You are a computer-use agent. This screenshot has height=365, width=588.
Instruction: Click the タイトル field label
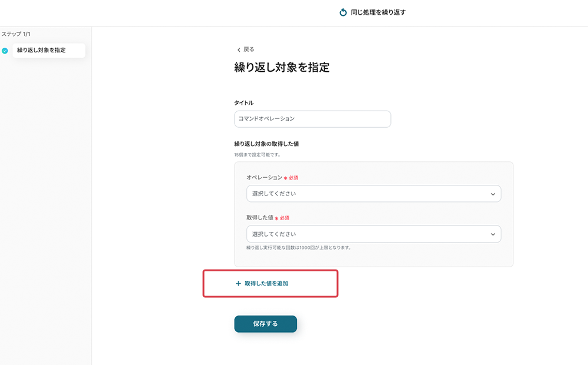[244, 103]
